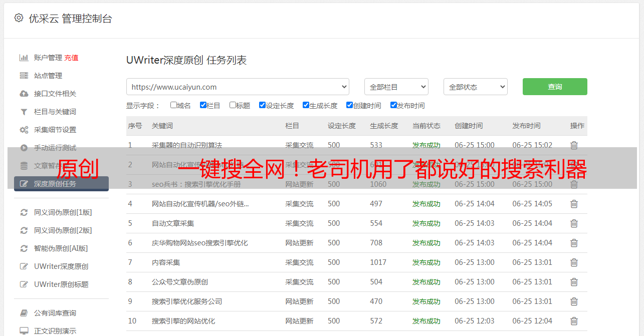Screen dimensions: 644x336
Task: Uncheck the 创建时间 display field checkbox
Action: click(x=349, y=105)
